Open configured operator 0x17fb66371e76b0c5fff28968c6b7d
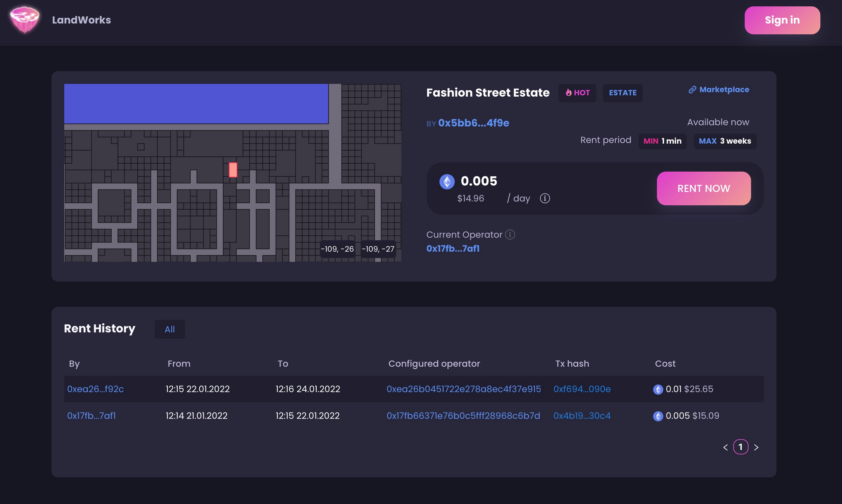Screen dimensions: 842x504 coord(463,416)
